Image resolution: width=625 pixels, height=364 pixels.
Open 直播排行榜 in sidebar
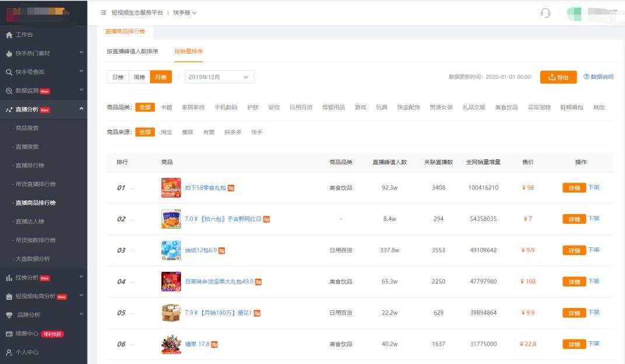[30, 166]
